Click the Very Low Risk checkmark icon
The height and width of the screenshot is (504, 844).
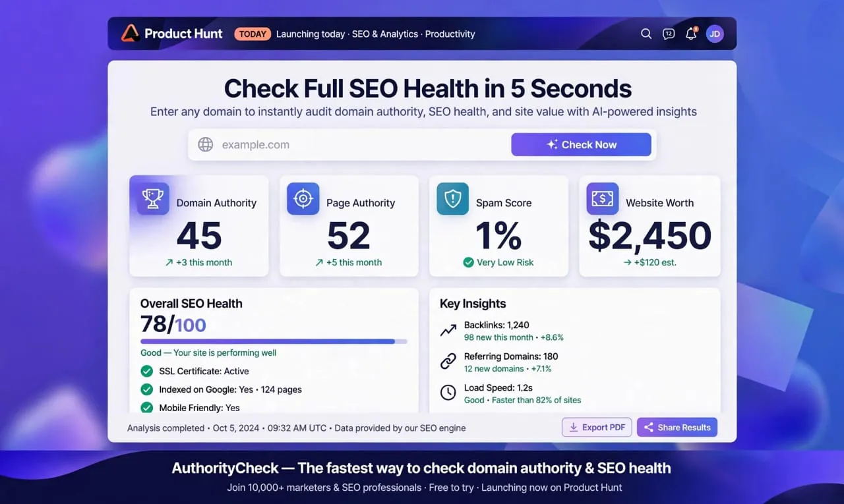(x=468, y=262)
